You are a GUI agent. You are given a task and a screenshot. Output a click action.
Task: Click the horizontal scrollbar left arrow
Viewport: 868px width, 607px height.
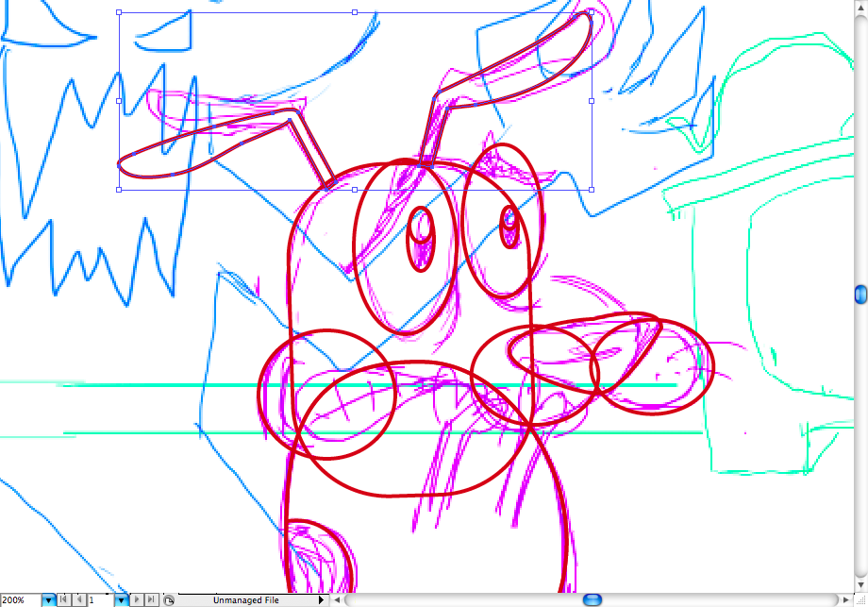(337, 599)
